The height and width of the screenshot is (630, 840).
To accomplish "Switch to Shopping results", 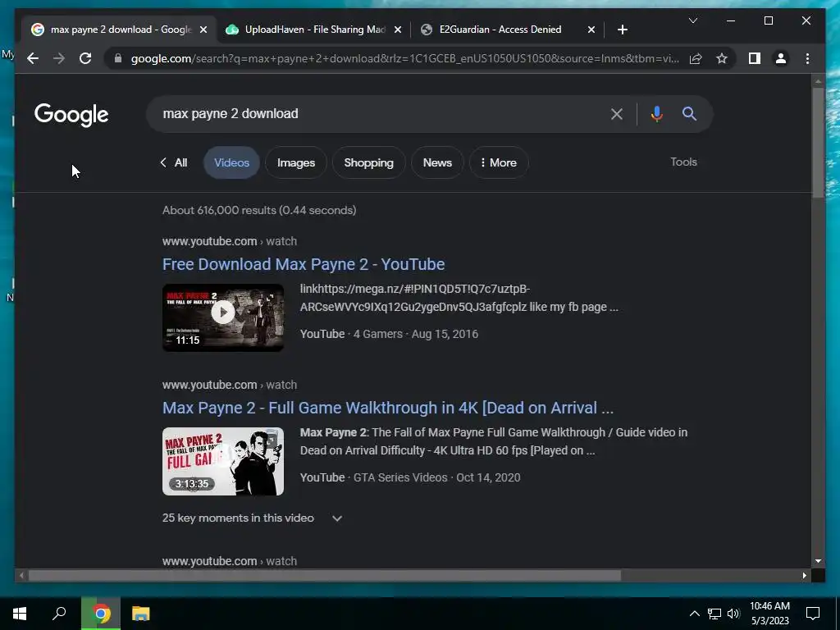I will click(x=368, y=162).
